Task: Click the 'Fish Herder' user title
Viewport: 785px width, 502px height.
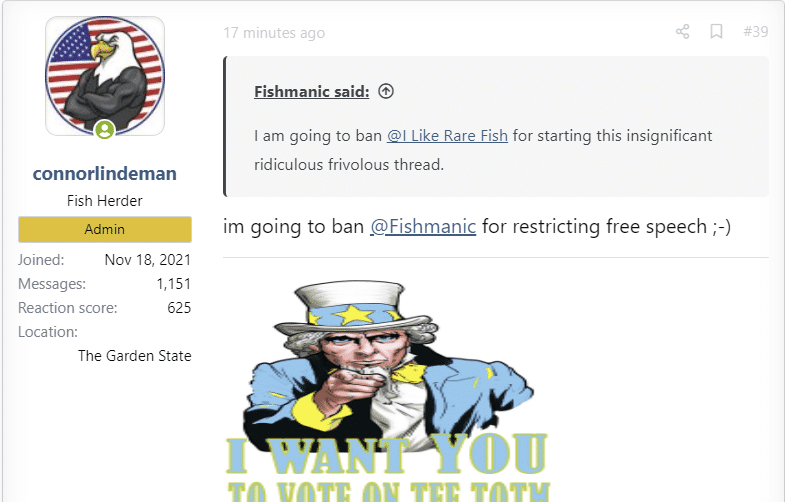Action: coord(105,201)
